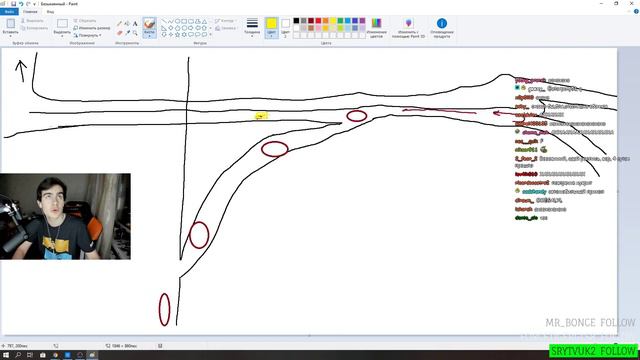Click the Crop button
Image resolution: width=640 pixels, height=360 pixels.
point(85,20)
